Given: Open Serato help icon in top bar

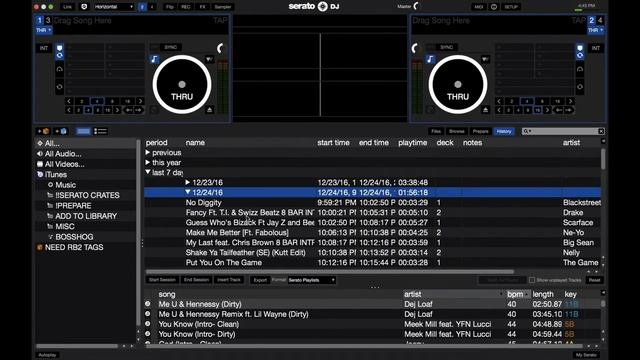Looking at the screenshot, I should click(x=494, y=7).
